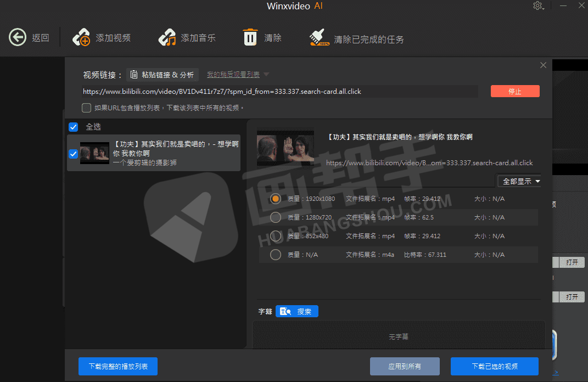Screen dimensions: 588x382
Task: Uncheck the 功夫 video item checkbox
Action: coord(73,154)
